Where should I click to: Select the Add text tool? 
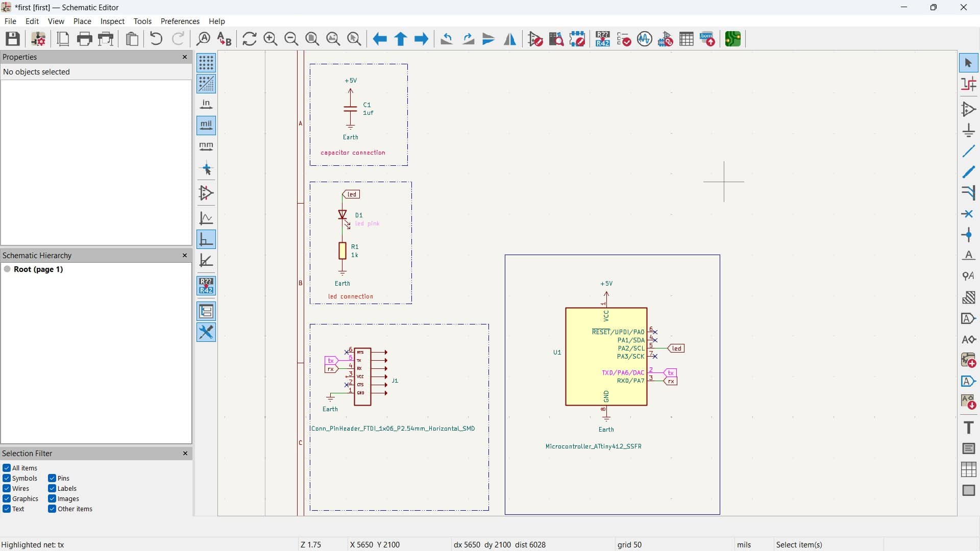point(968,428)
